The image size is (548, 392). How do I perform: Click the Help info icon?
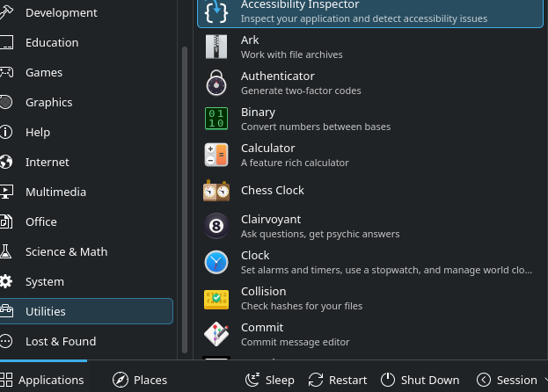click(5, 133)
